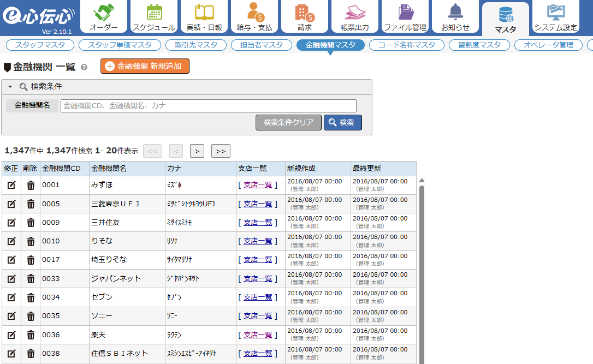Viewport: 593px width, 364px height.
Task: Switch to オペレータ管理 tab
Action: click(548, 45)
